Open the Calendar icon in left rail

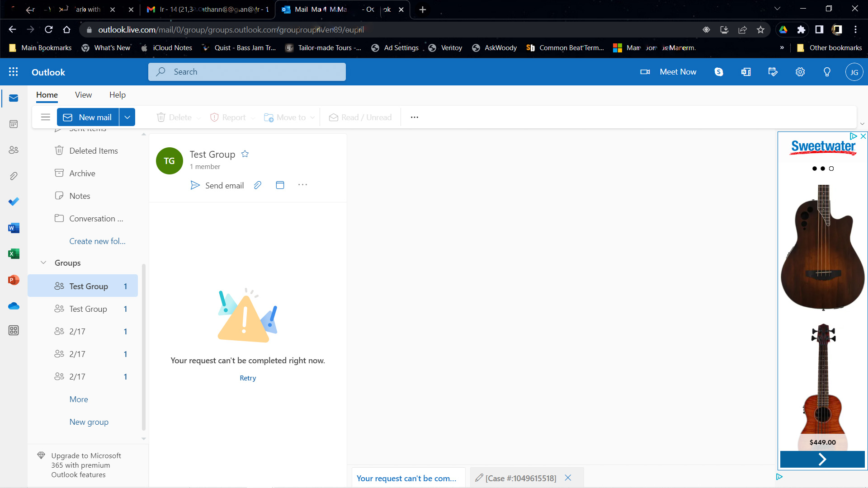(14, 124)
